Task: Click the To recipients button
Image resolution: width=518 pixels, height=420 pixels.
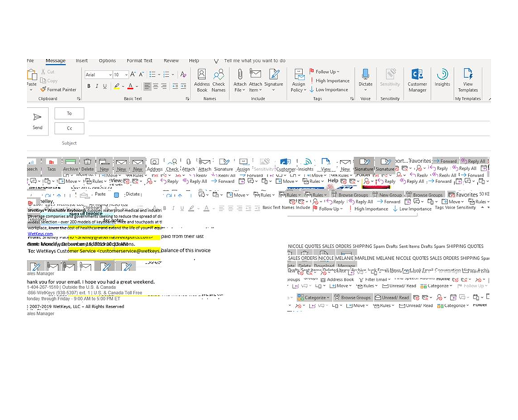Action: 69,113
